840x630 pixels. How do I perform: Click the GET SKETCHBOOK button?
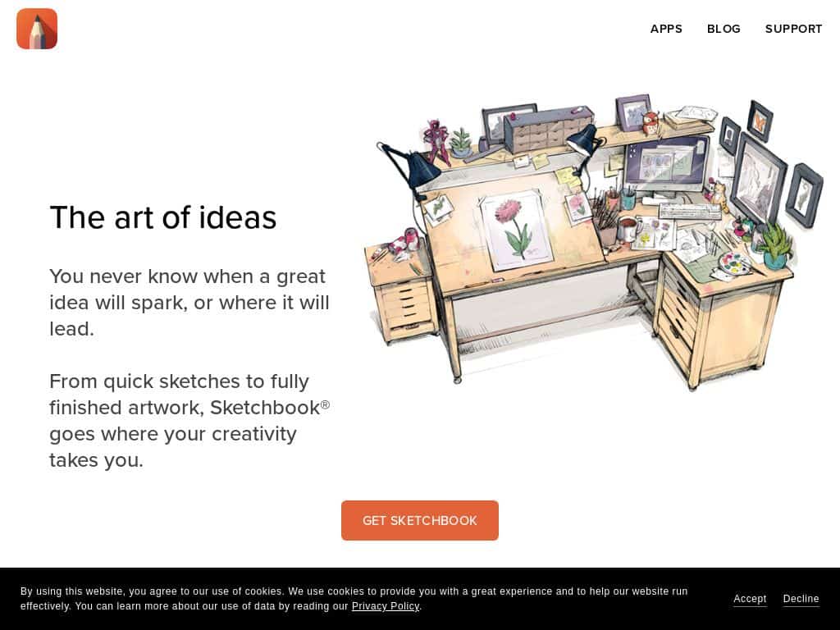click(419, 520)
